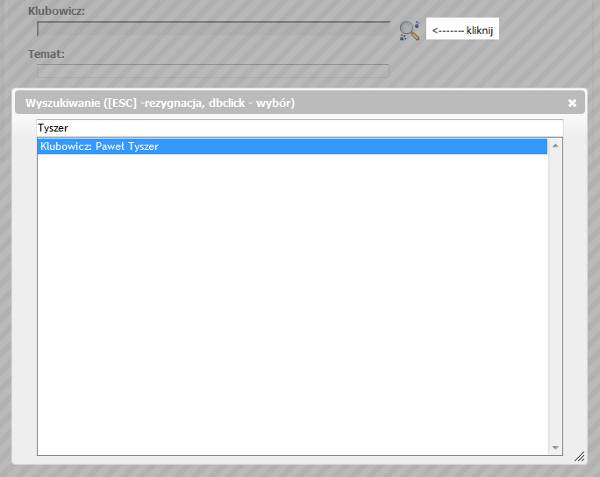The image size is (600, 477).
Task: Select the 'Klubowicz: Paweł Tyszer' result row
Action: pos(292,147)
